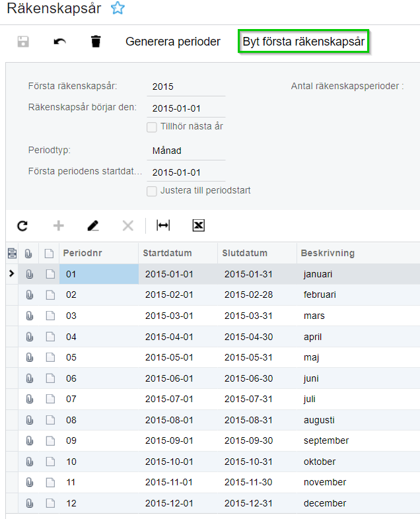Toggle Justera till periodstart checkbox
This screenshot has width=420, height=519.
[152, 191]
